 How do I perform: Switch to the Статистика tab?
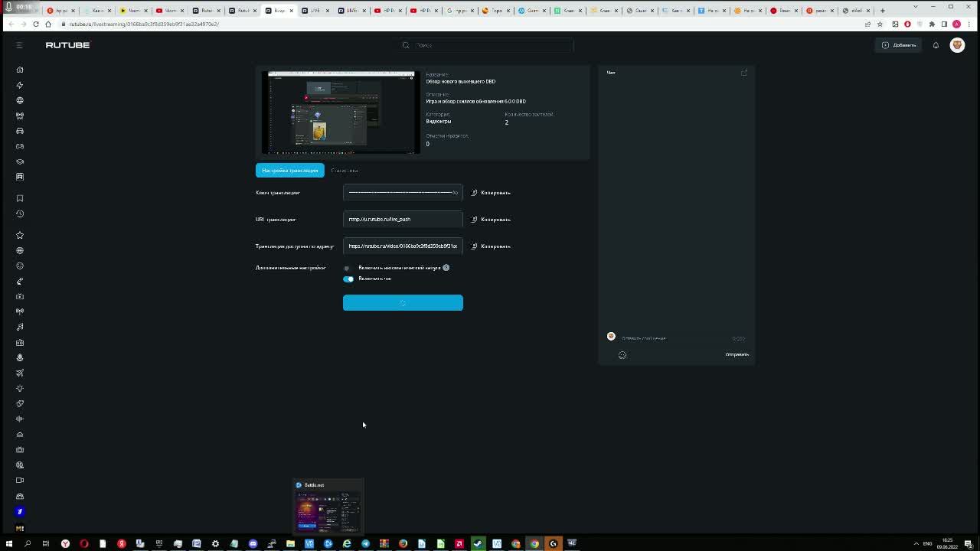click(x=345, y=170)
